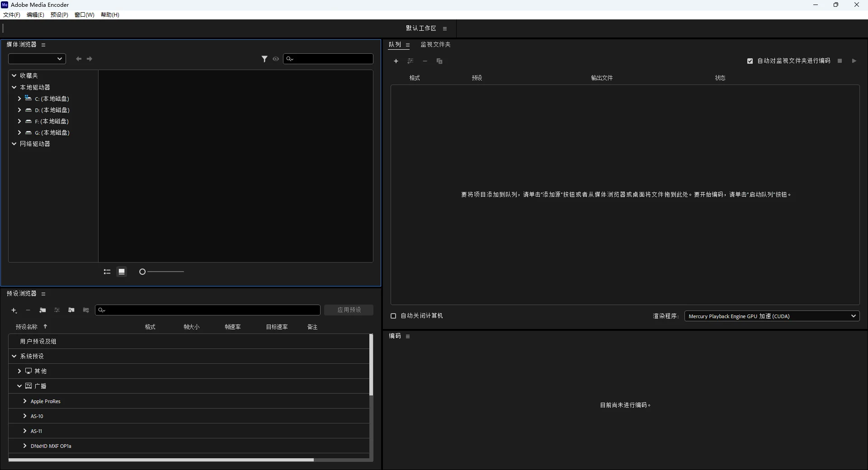Screen dimensions: 868x470
Task: Open the 帮助(H) menu
Action: point(110,15)
